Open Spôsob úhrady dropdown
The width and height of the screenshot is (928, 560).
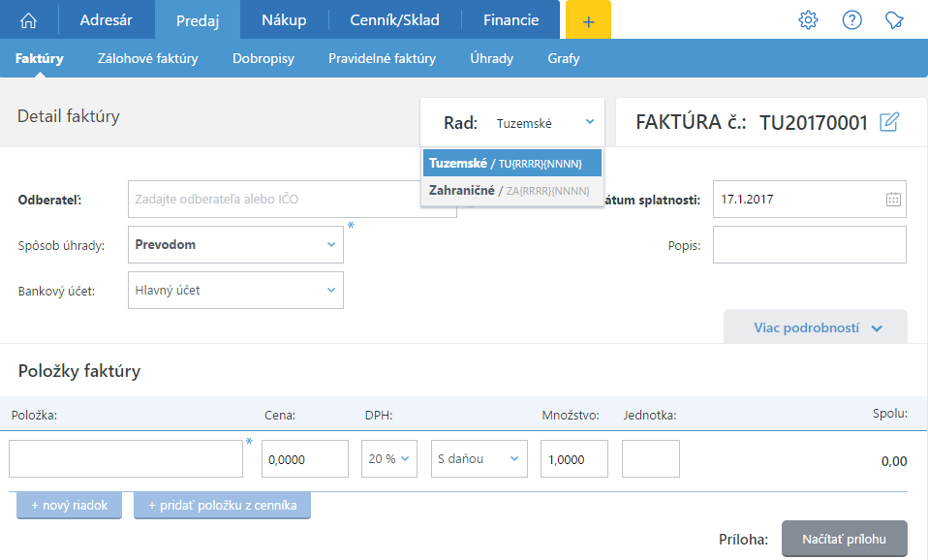(235, 245)
